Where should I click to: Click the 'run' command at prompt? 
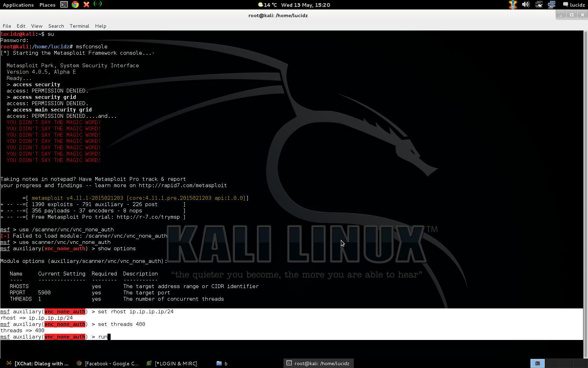pyautogui.click(x=103, y=337)
